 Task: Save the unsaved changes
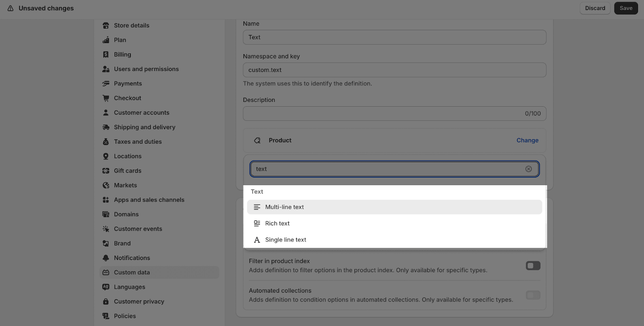[626, 8]
